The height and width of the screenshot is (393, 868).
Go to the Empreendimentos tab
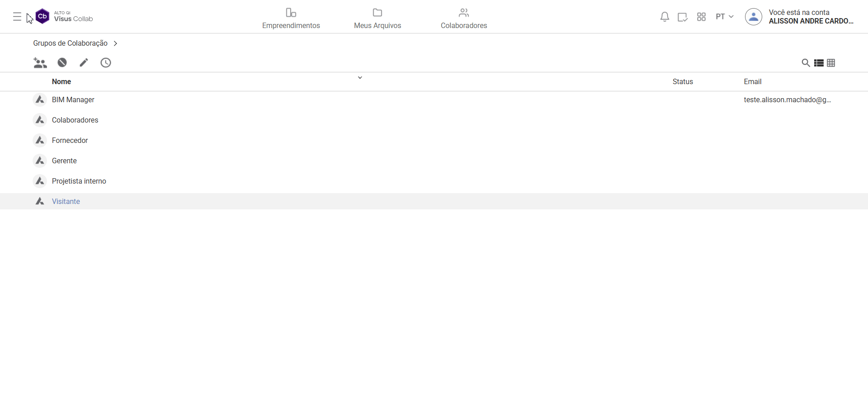pos(291,19)
